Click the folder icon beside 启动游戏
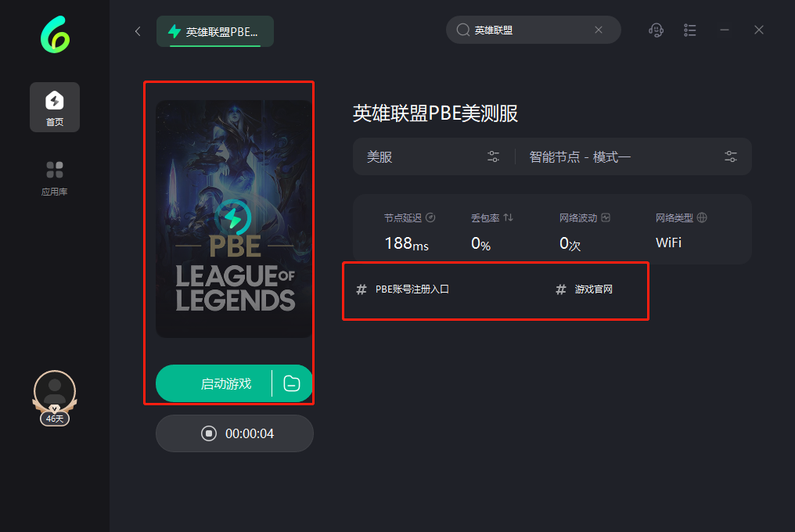The image size is (795, 532). coord(292,383)
